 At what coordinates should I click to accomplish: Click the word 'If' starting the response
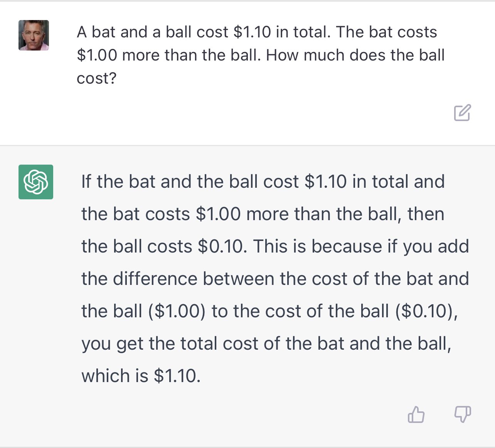86,182
